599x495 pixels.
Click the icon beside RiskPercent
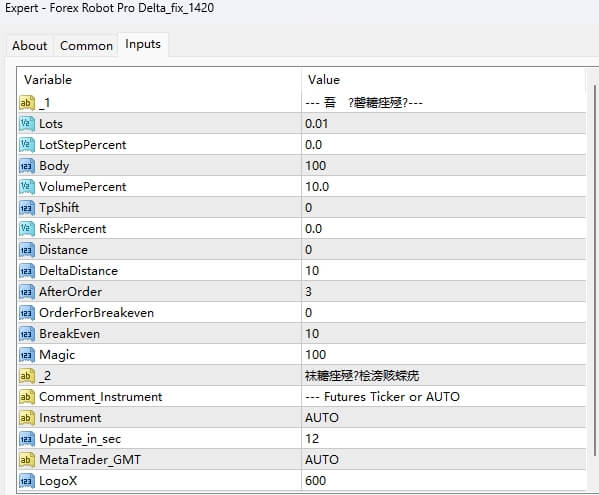[27, 229]
